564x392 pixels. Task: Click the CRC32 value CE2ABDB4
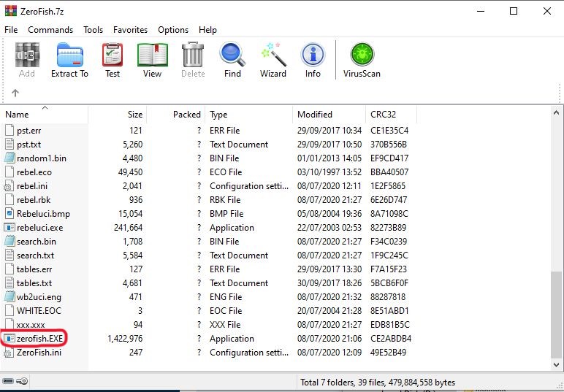(391, 339)
